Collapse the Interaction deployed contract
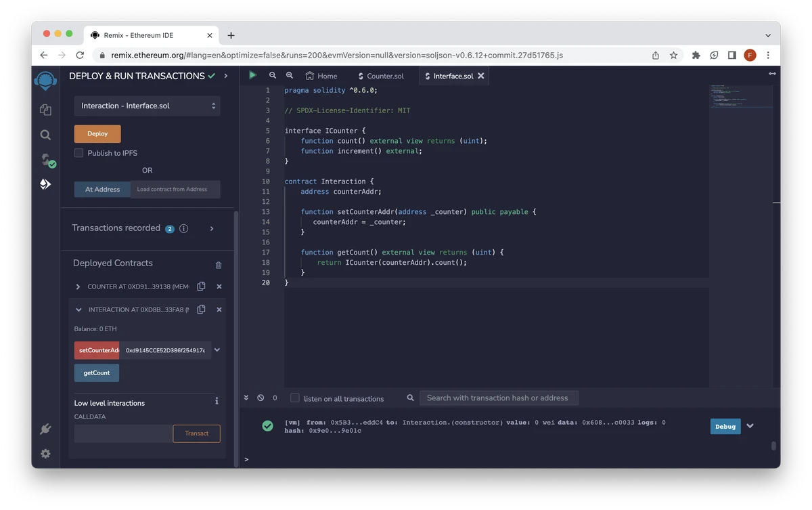The width and height of the screenshot is (812, 510). (x=78, y=310)
